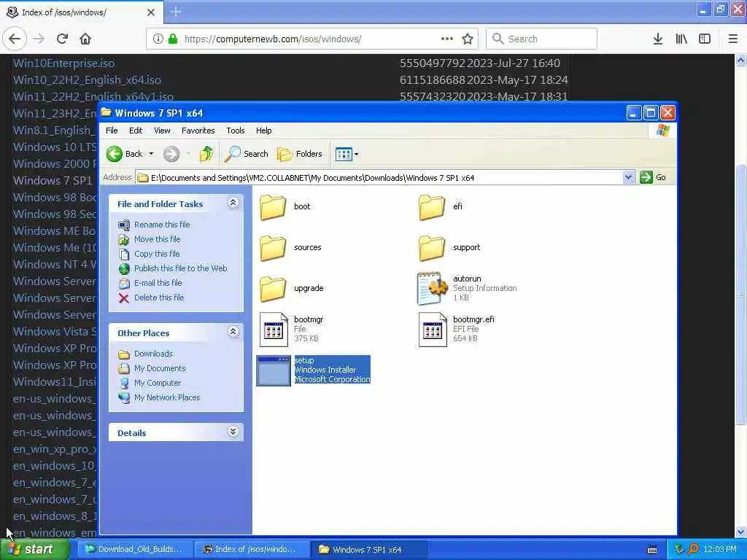
Task: Click Move this file
Action: click(x=158, y=239)
